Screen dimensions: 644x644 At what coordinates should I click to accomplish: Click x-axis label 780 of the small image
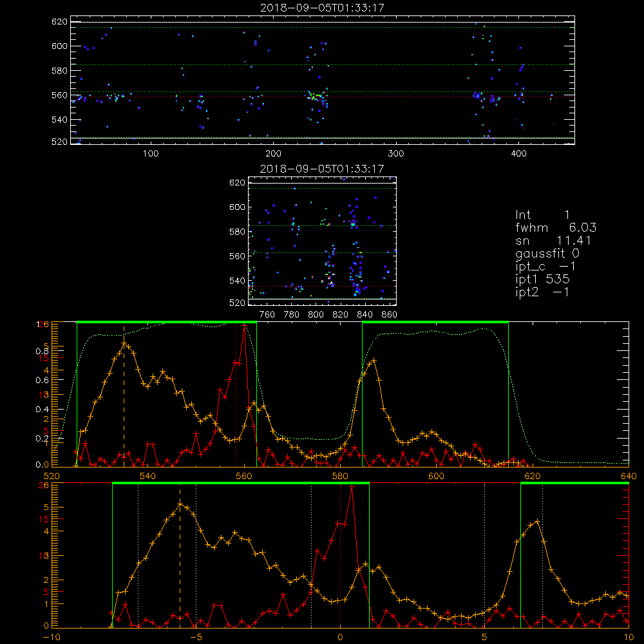292,315
